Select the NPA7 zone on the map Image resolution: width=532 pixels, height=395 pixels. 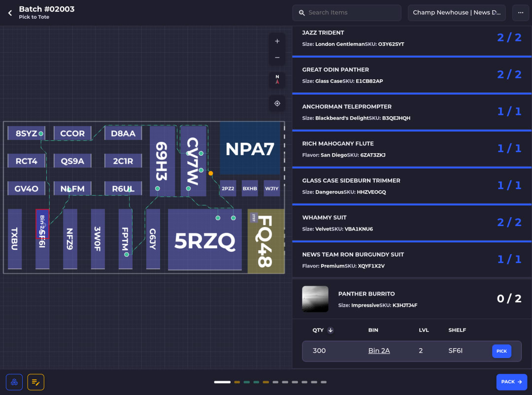250,149
